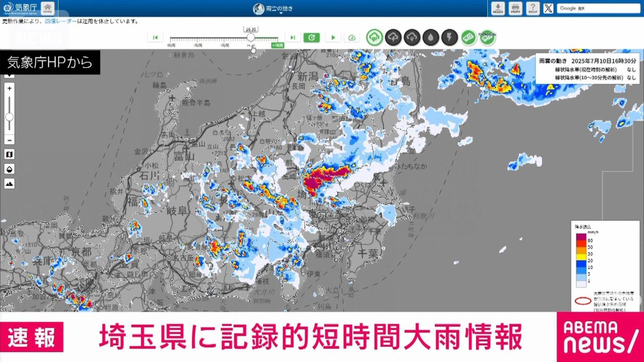Open the JMA Home icon beside the logo
Screen dimensions: 644x362
click(47, 8)
